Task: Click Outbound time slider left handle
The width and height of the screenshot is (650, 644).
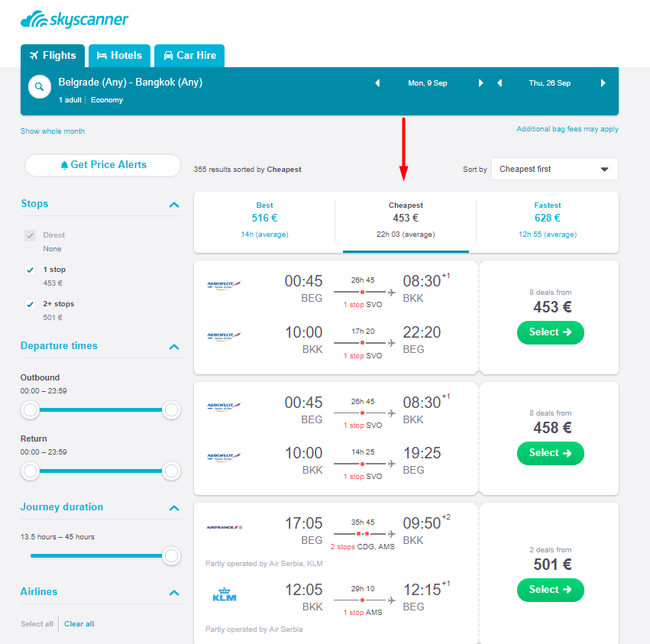Action: (31, 410)
